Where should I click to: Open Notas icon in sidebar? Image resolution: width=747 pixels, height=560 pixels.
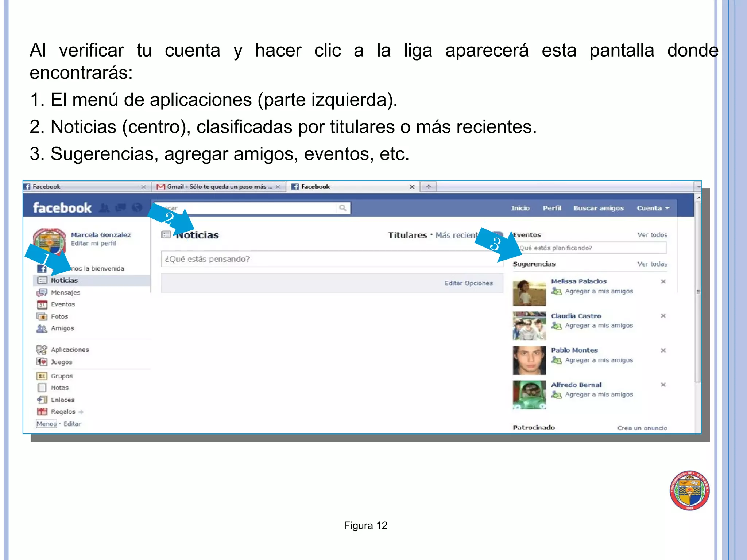(42, 388)
